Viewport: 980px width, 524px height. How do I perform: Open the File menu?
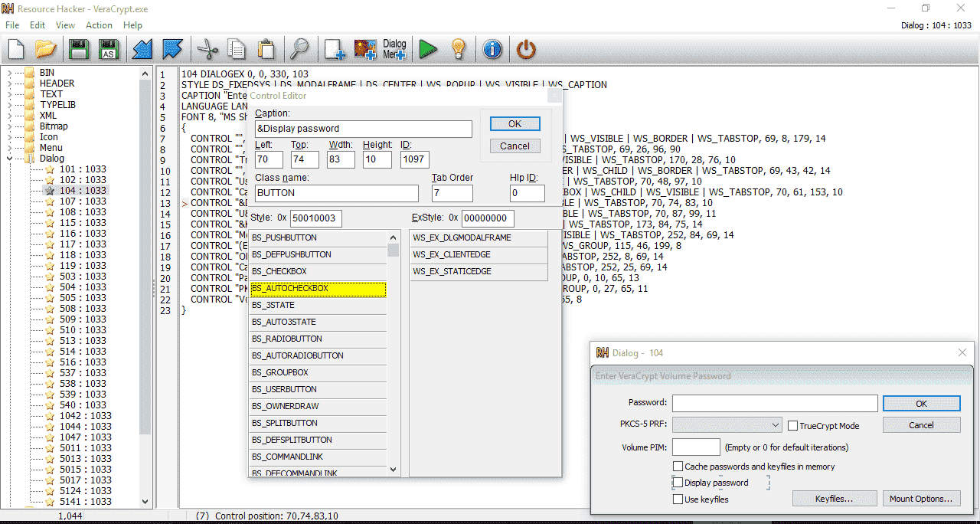tap(12, 25)
